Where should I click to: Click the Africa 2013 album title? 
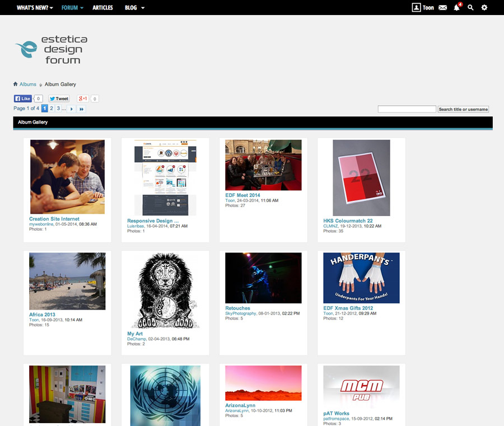[x=42, y=315]
